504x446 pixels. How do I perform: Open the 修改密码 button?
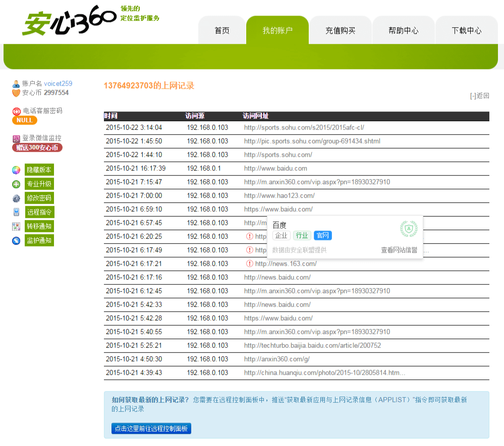(x=39, y=198)
